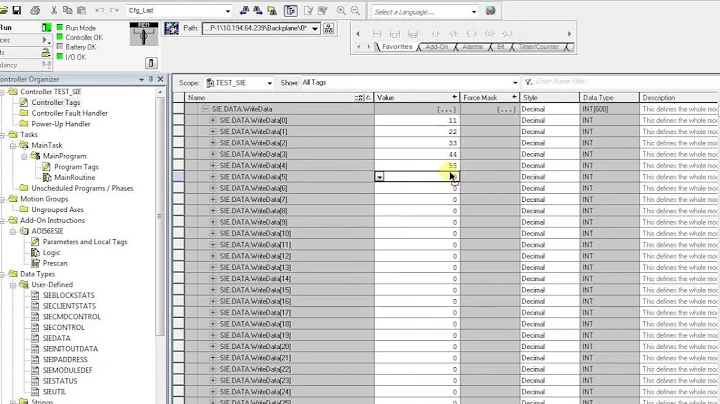Click the Zoom Out magnifier
The width and height of the screenshot is (720, 404).
click(x=355, y=10)
